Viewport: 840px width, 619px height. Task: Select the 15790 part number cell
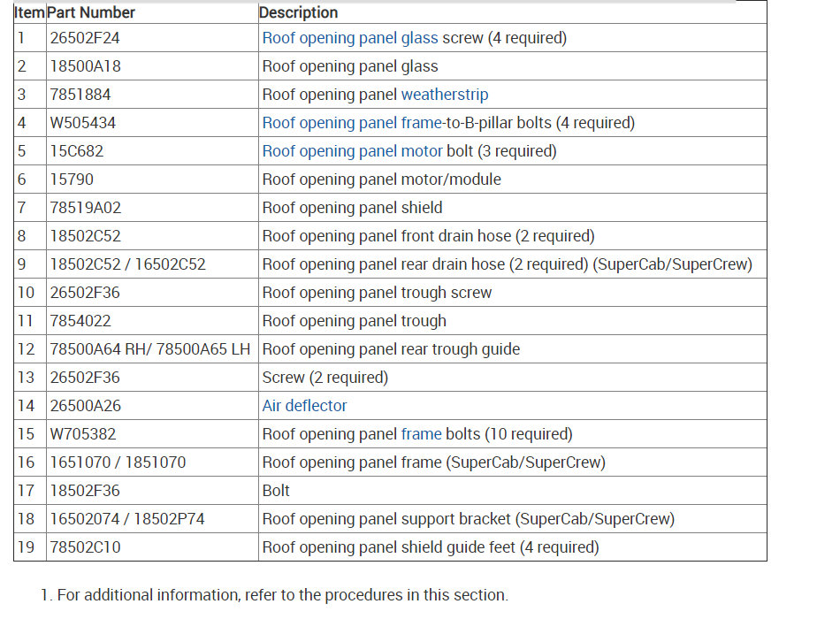point(72,180)
